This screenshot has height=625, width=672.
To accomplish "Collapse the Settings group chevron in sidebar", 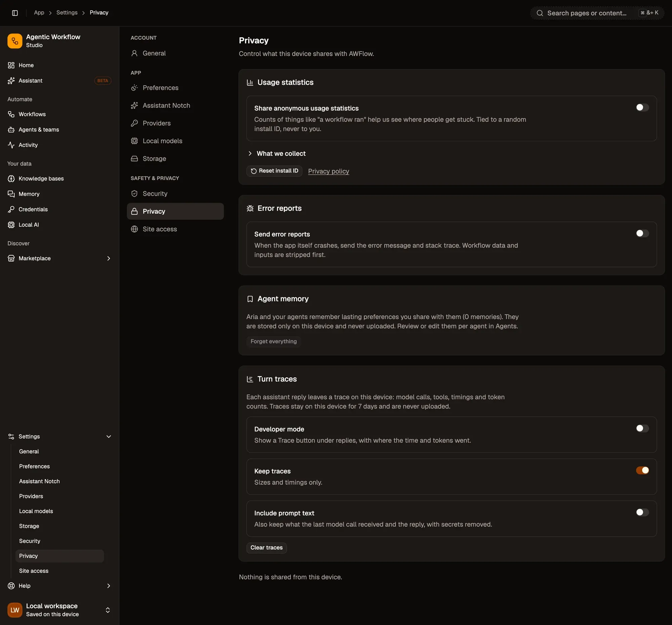I will coord(109,437).
